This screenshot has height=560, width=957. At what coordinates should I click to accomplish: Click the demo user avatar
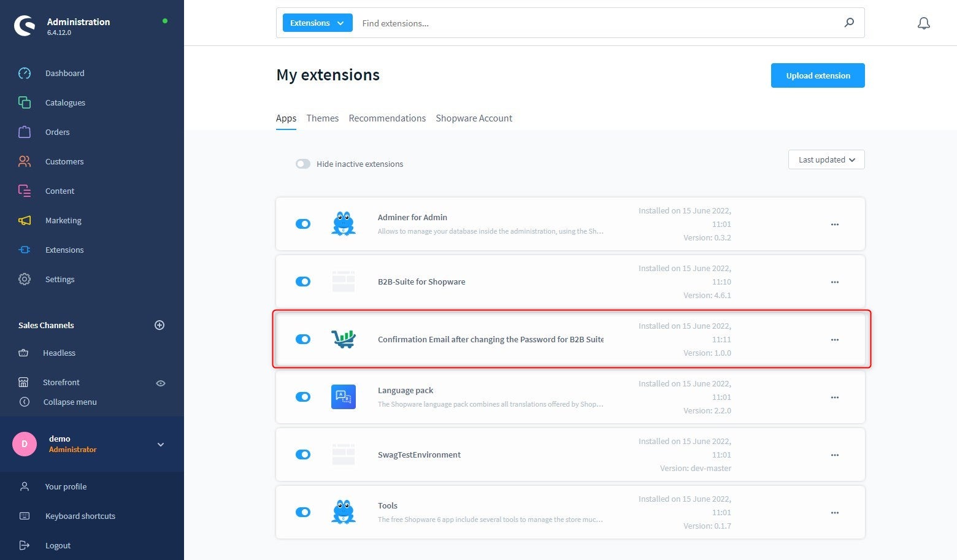[25, 444]
